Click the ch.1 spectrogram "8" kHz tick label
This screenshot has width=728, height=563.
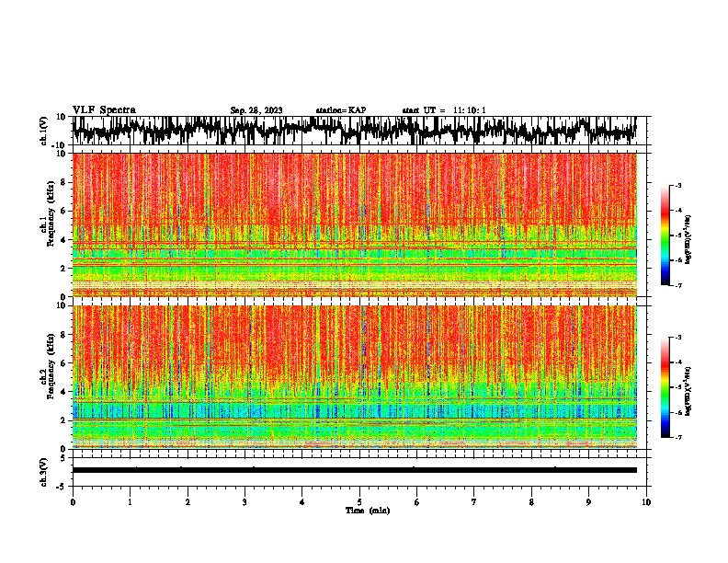tap(65, 182)
